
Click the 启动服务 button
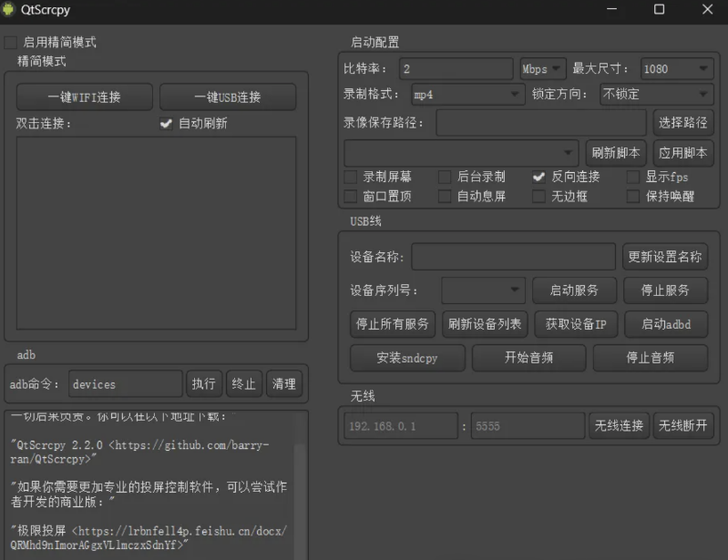click(574, 290)
